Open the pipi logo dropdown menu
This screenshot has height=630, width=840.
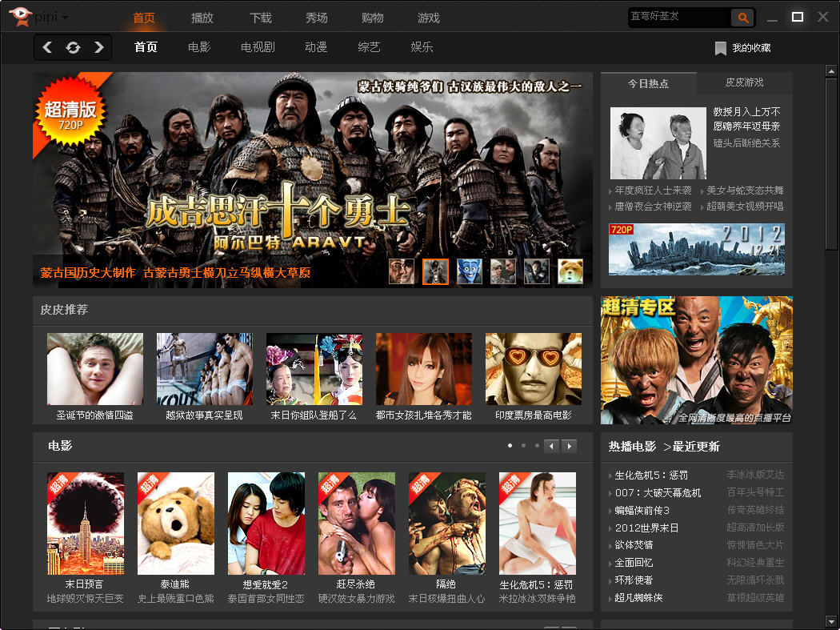click(x=65, y=18)
